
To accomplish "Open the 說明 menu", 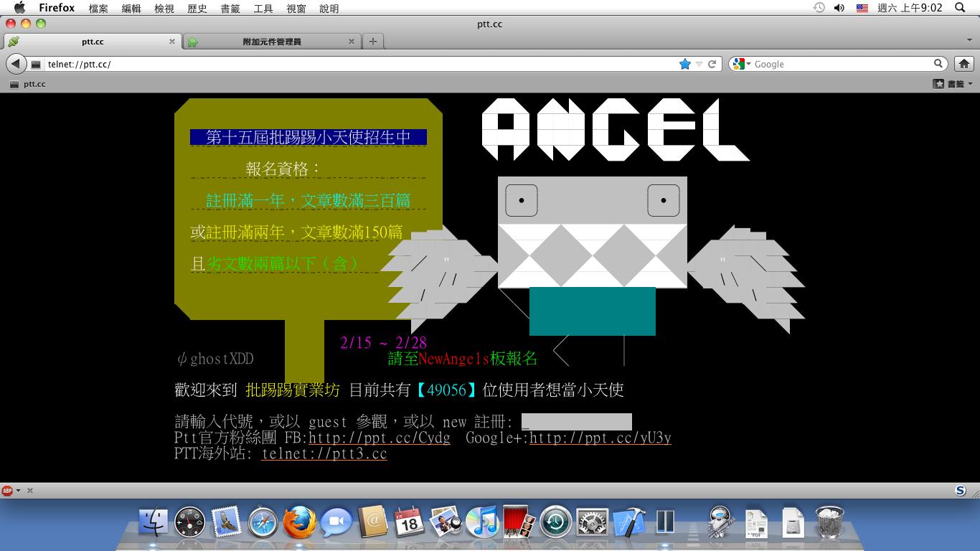I will 329,9.
